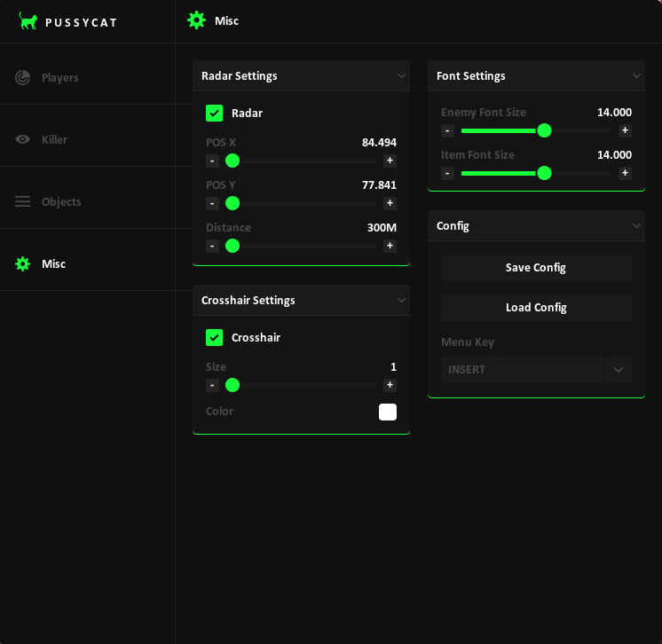662x644 pixels.
Task: Uncheck the Crosshair checkbox
Action: [x=214, y=337]
